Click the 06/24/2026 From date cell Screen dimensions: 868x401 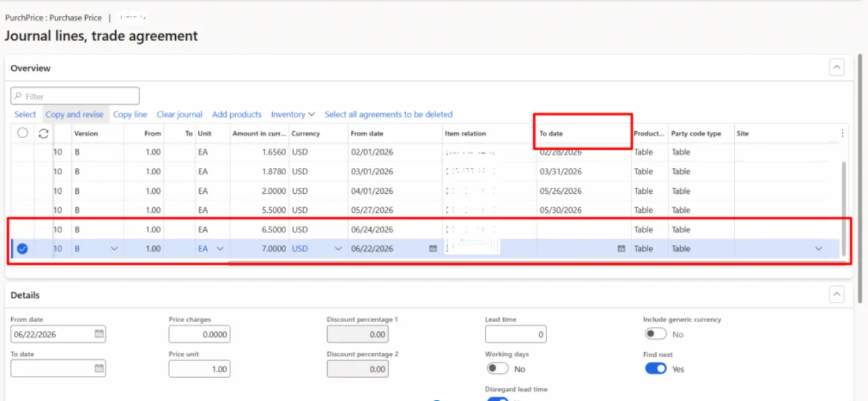395,229
